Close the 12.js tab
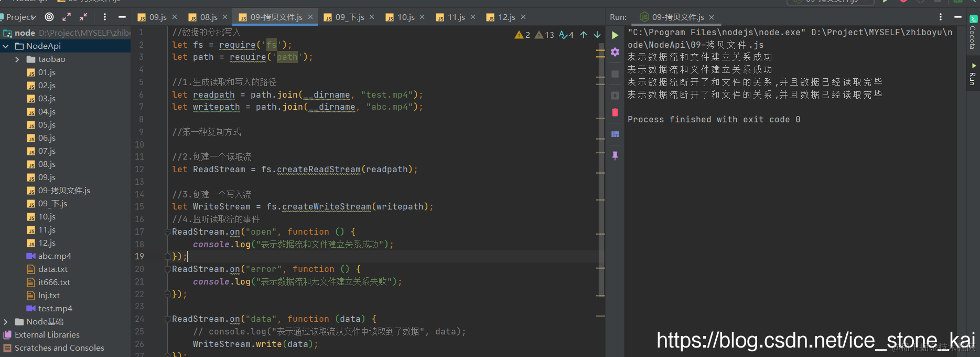Image resolution: width=980 pixels, height=357 pixels. (523, 17)
